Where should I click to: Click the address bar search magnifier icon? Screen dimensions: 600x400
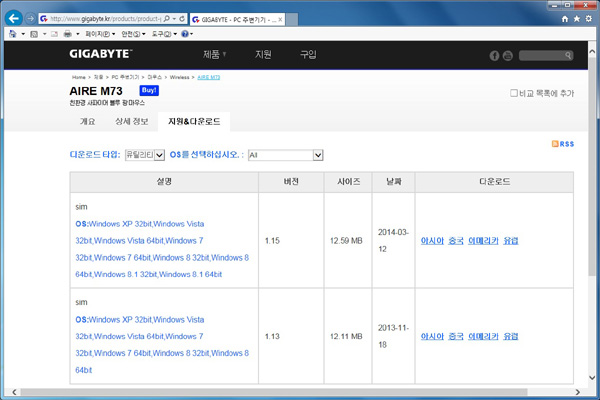click(x=167, y=18)
